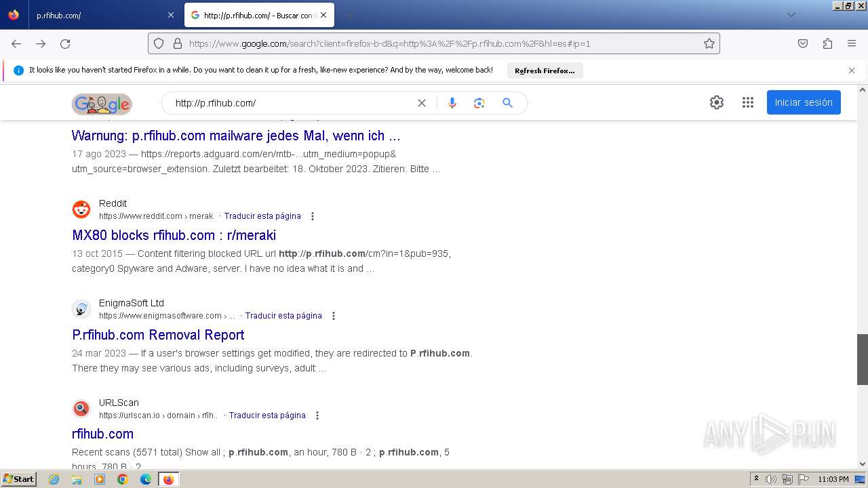Image resolution: width=868 pixels, height=488 pixels.
Task: Open 'P.rfihub.com Removal Report' link
Action: pyautogui.click(x=158, y=335)
